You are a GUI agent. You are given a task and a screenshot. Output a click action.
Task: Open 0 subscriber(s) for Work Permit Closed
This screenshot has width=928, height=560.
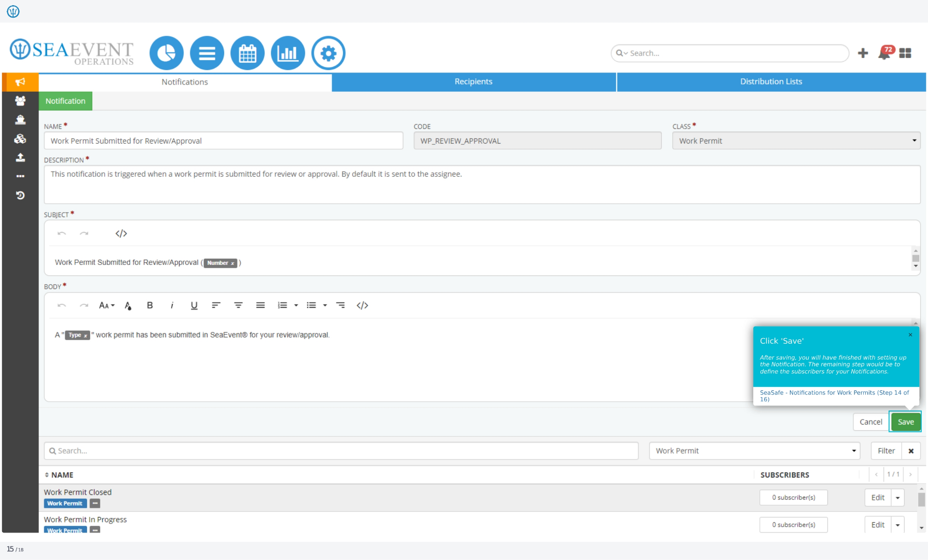click(793, 498)
